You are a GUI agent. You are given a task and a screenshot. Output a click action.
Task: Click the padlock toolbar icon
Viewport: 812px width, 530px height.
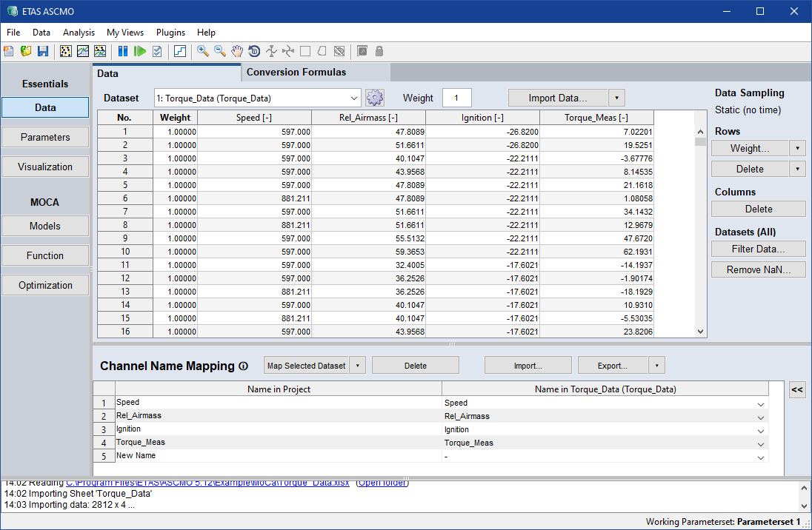click(x=379, y=51)
